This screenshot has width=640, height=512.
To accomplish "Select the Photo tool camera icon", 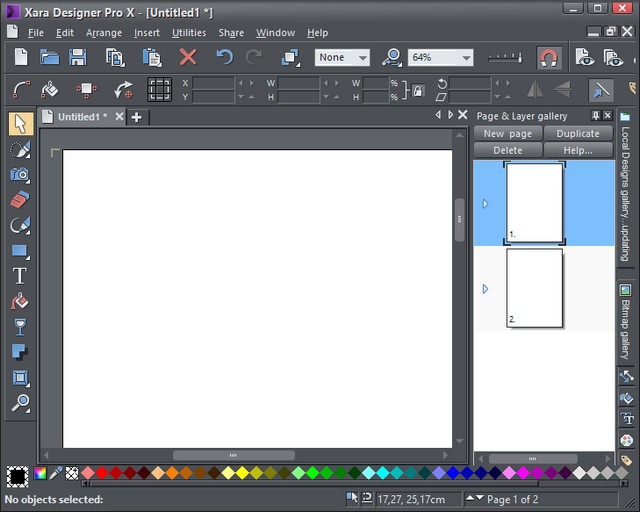I will pyautogui.click(x=20, y=174).
